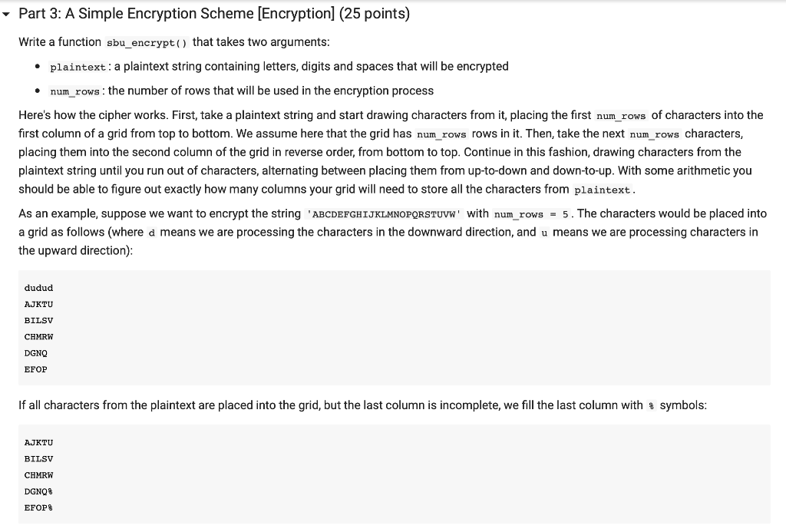Click the num_rows bullet code label
Screen dimensions: 786x532
pyautogui.click(x=74, y=91)
